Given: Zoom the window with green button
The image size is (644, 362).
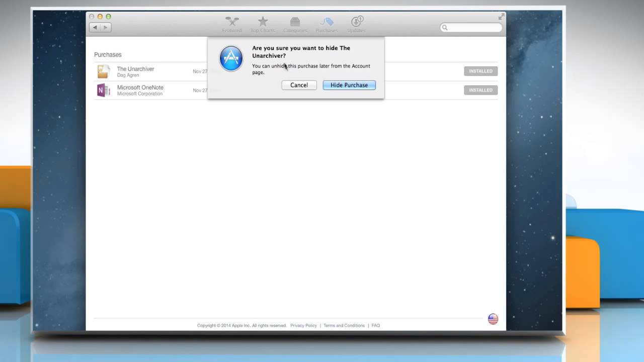Looking at the screenshot, I should [108, 17].
